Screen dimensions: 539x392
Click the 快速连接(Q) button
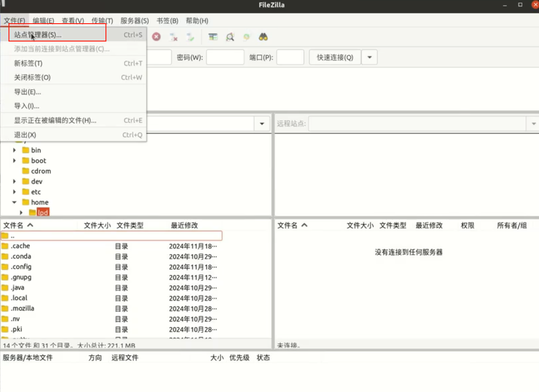pyautogui.click(x=335, y=57)
